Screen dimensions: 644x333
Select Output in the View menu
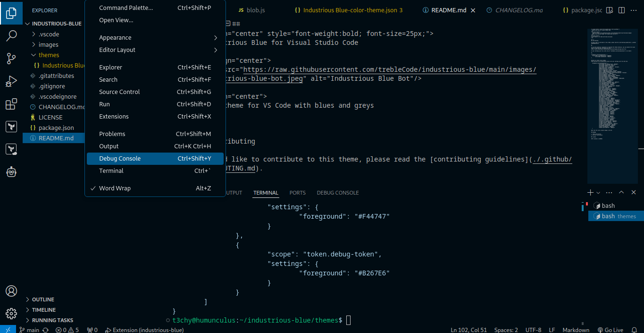pos(155,146)
